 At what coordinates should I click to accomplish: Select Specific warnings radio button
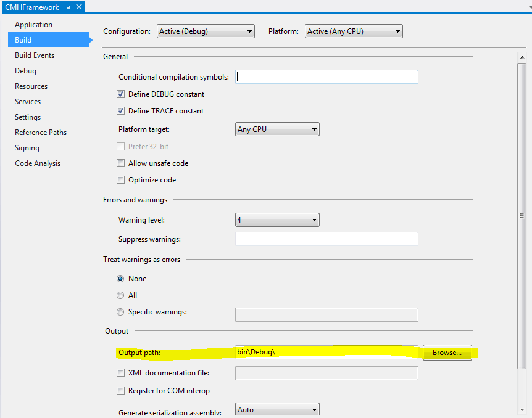pyautogui.click(x=120, y=312)
